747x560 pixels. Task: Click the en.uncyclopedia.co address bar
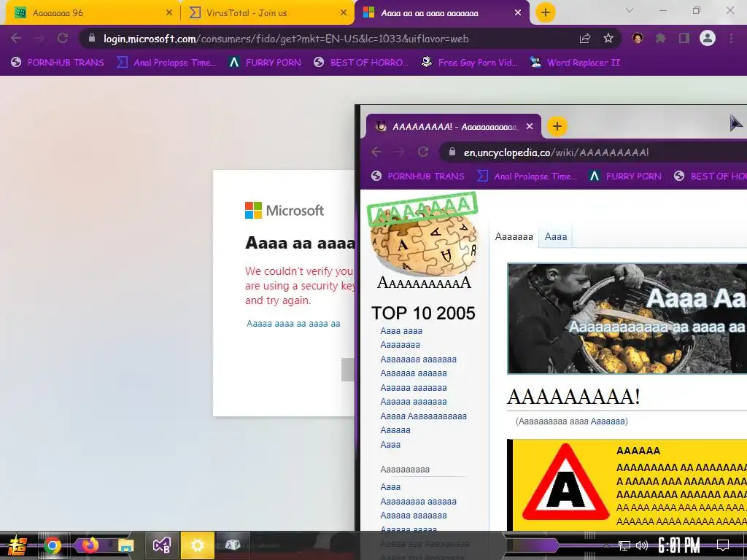click(x=592, y=152)
